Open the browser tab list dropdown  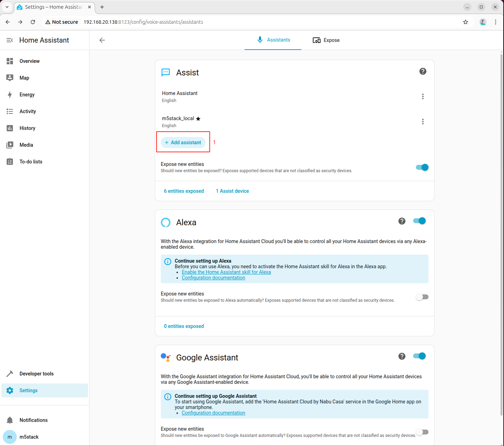tap(7, 7)
